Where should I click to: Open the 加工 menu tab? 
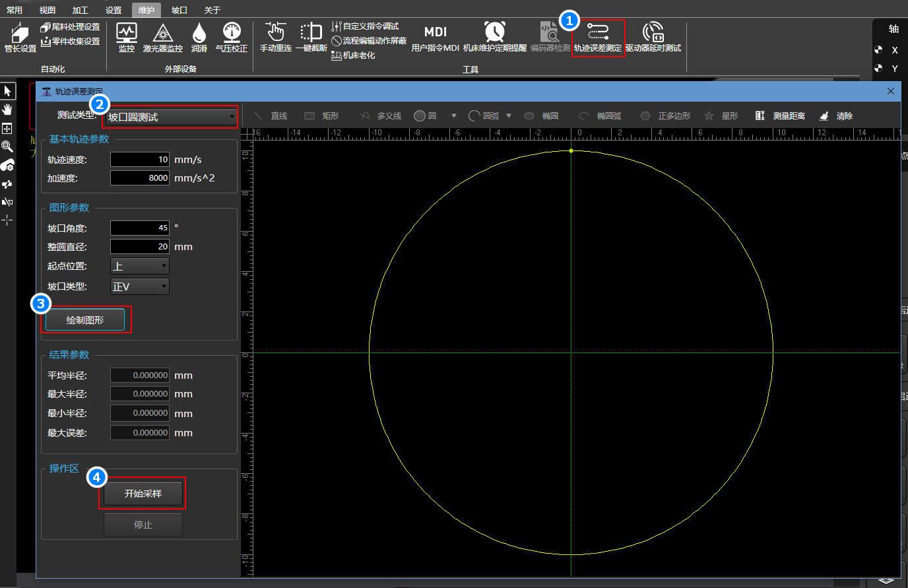tap(80, 10)
